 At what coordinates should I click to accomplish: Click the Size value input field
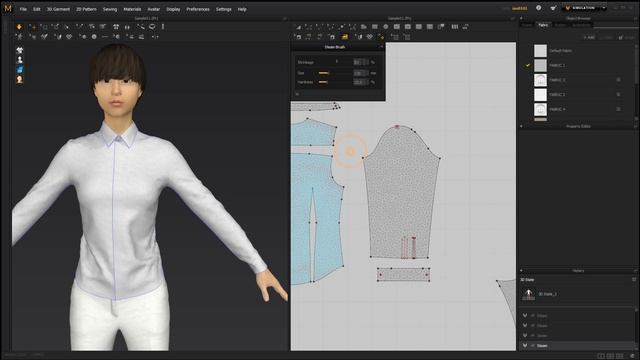pos(361,73)
